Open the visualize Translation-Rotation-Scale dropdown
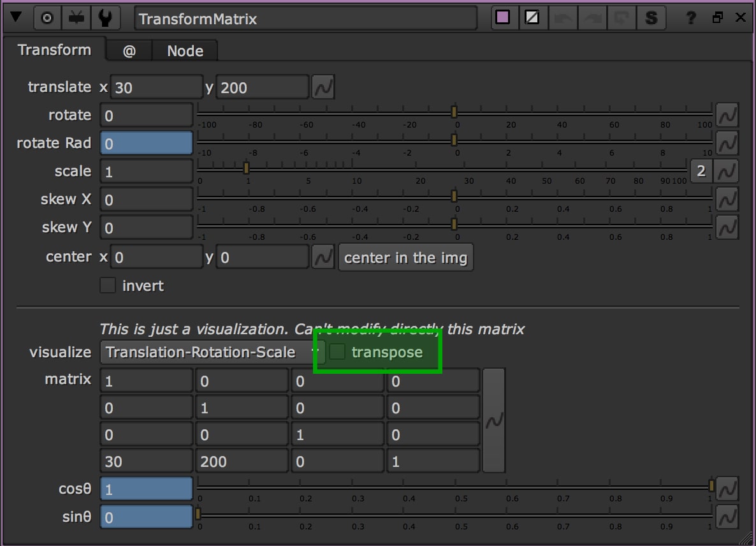Image resolution: width=756 pixels, height=546 pixels. coord(212,352)
